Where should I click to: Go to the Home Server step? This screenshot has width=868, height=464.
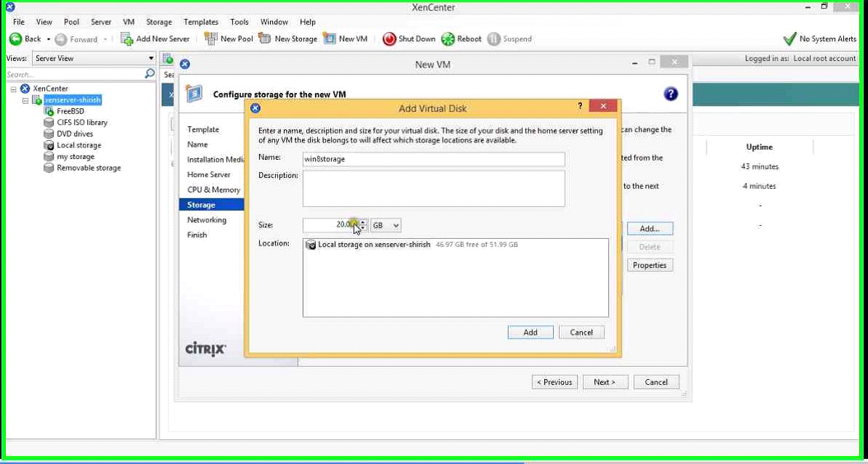(209, 174)
